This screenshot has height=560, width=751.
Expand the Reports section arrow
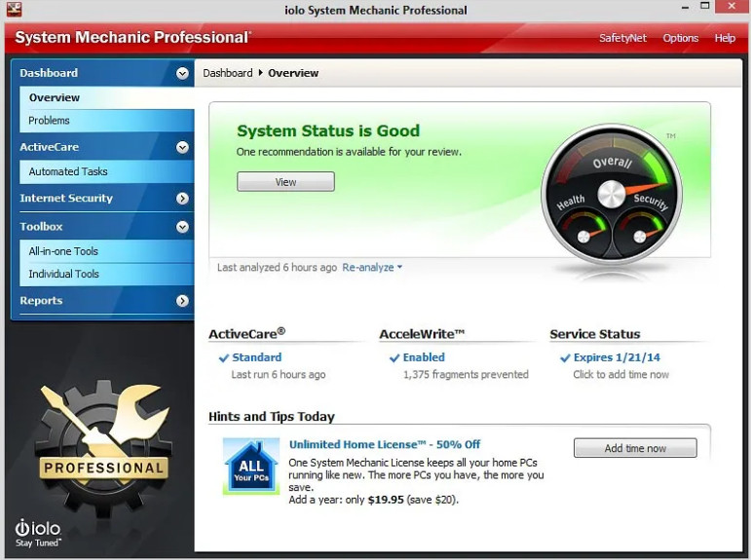(182, 301)
